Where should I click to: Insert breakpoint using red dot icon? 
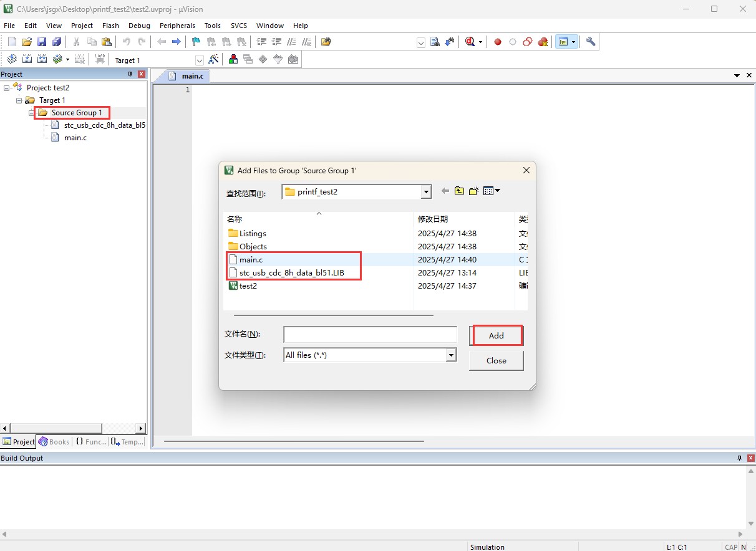498,42
